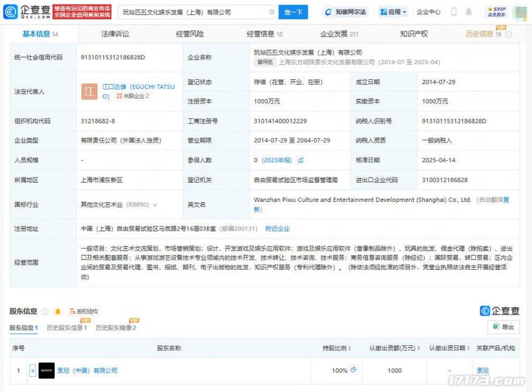
Task: Click the 导出 export button
Action: [x=503, y=327]
